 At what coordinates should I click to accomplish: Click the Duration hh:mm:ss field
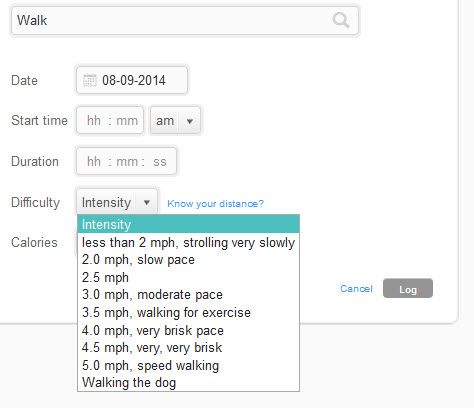(x=126, y=161)
